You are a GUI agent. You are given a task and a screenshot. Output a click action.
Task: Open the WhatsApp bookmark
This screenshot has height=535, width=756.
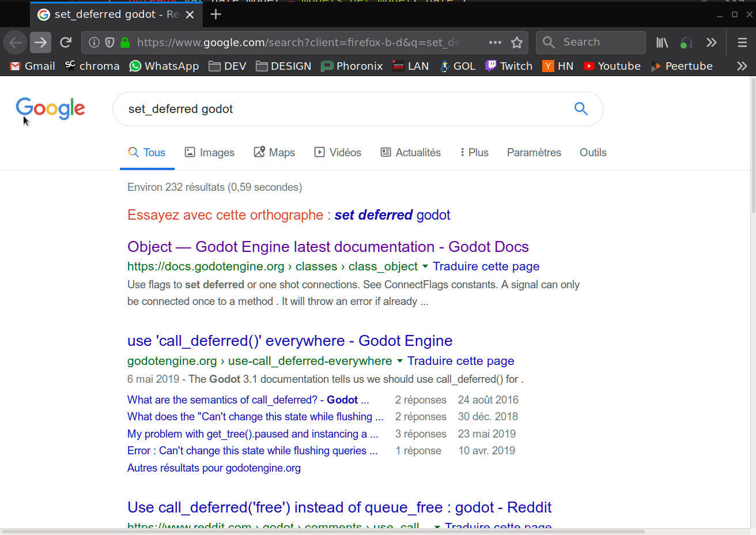click(x=164, y=66)
